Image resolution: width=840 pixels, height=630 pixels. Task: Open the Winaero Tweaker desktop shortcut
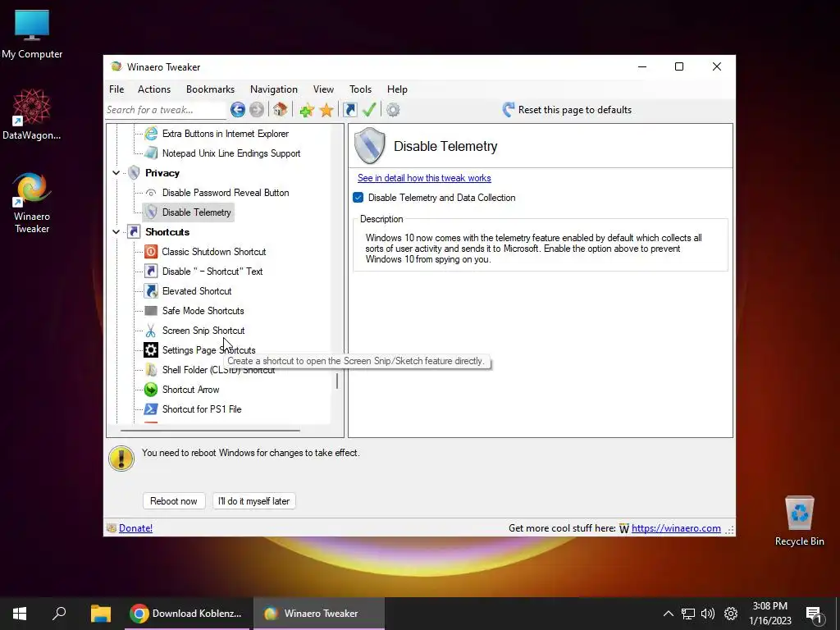pos(32,203)
